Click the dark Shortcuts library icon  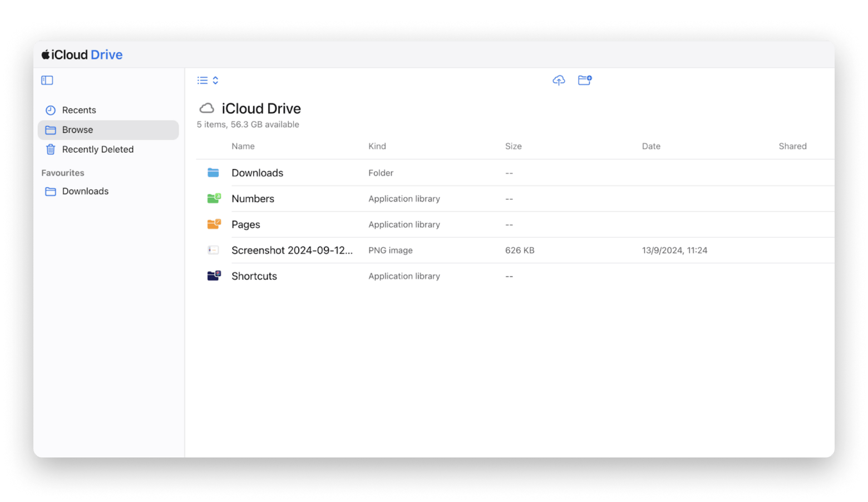(x=214, y=275)
